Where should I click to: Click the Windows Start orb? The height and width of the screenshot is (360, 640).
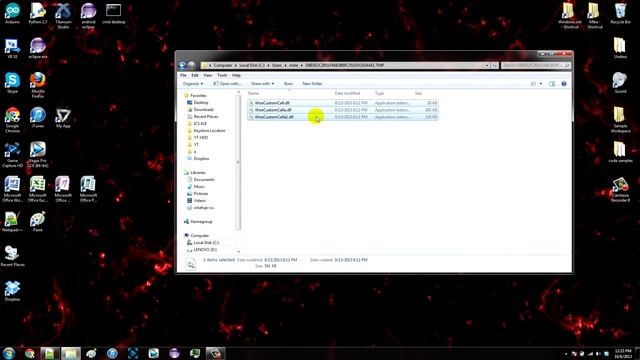(9, 353)
